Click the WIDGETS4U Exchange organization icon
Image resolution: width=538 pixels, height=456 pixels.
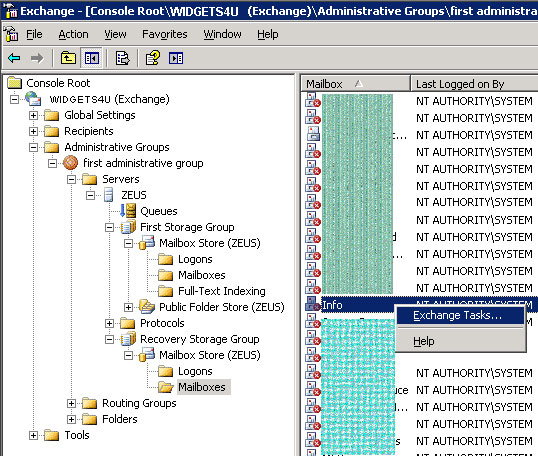pyautogui.click(x=33, y=99)
